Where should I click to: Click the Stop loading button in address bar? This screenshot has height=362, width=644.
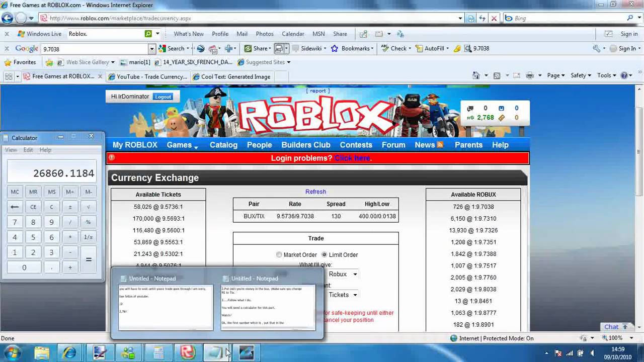tap(494, 18)
